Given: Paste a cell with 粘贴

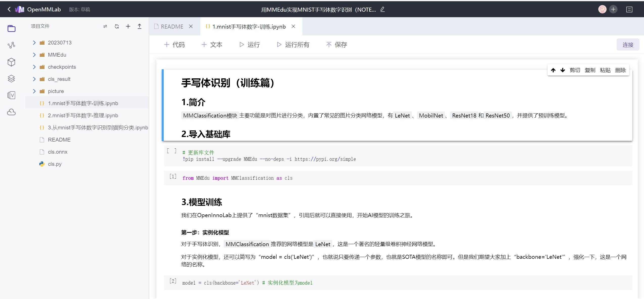Looking at the screenshot, I should click(605, 70).
